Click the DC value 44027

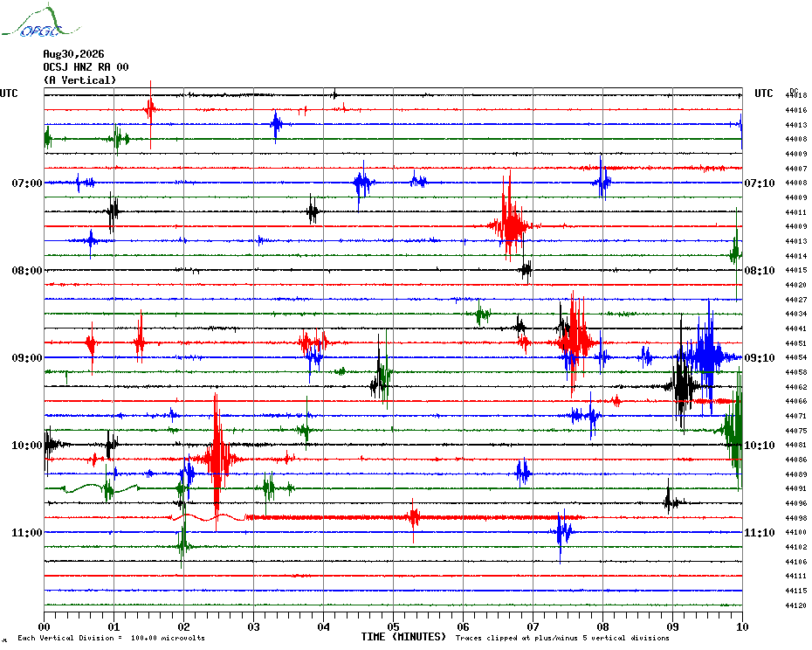(x=796, y=300)
